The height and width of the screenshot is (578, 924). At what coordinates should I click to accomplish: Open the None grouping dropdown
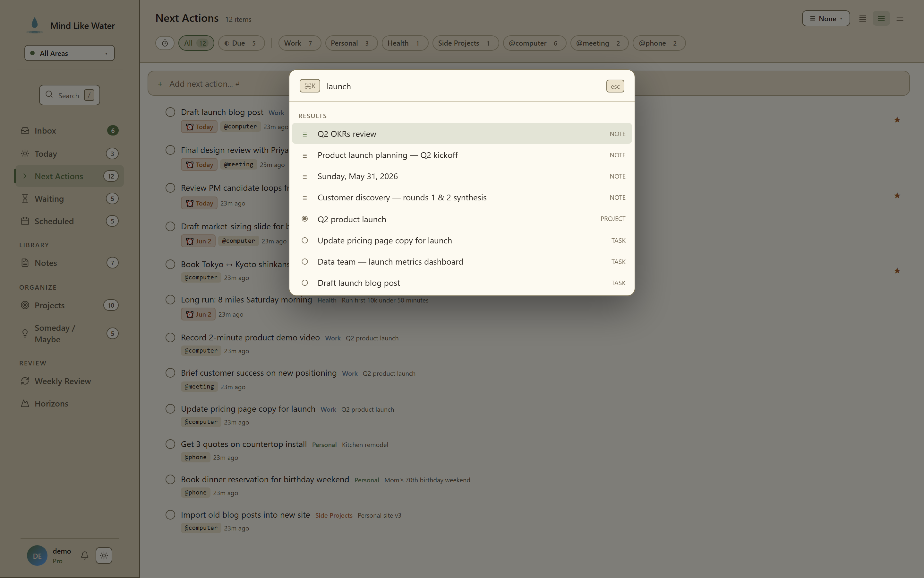coord(826,19)
